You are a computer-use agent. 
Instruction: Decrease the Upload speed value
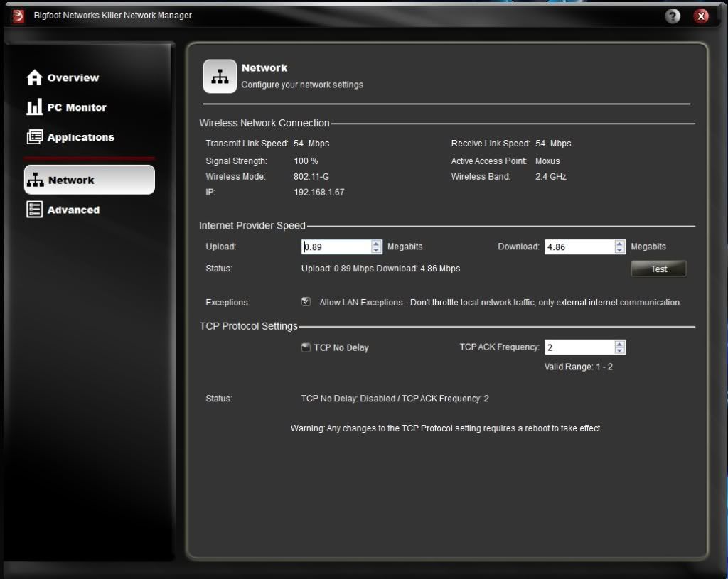(x=376, y=250)
